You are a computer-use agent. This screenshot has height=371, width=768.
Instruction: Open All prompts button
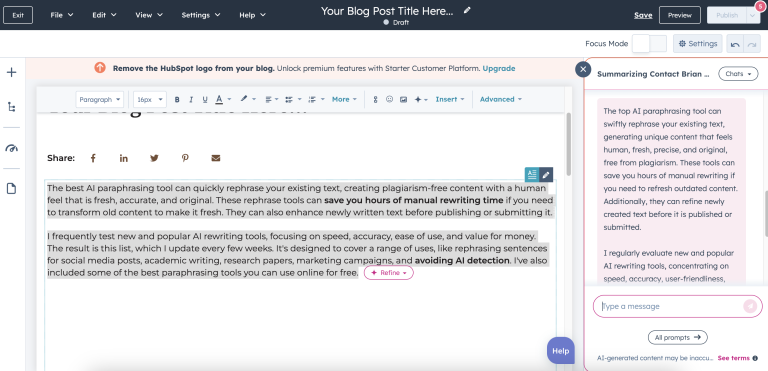pos(677,338)
